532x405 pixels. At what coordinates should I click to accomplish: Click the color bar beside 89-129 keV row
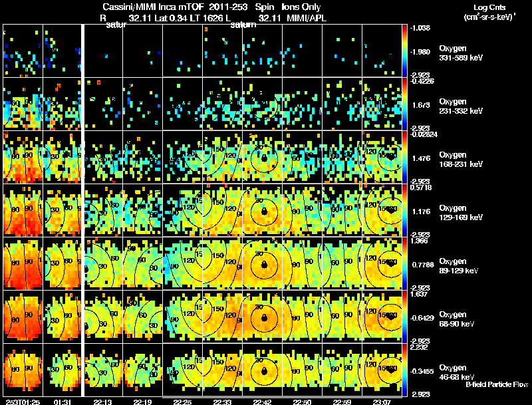point(404,264)
